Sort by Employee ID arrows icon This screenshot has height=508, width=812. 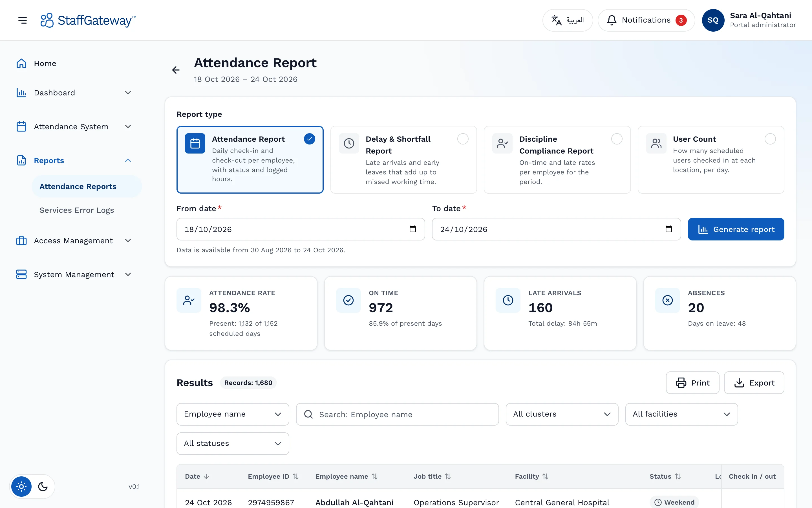point(295,476)
